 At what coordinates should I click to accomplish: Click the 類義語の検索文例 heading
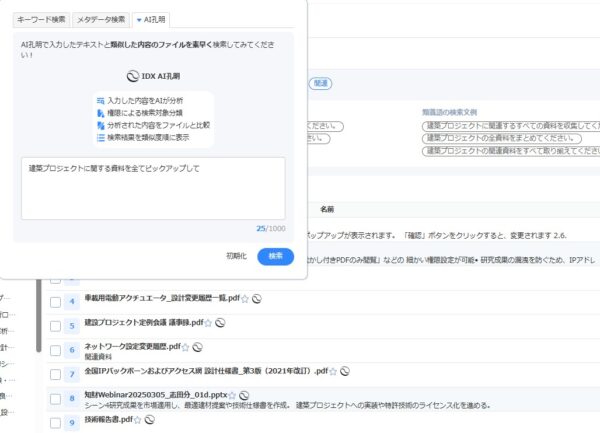click(x=450, y=112)
